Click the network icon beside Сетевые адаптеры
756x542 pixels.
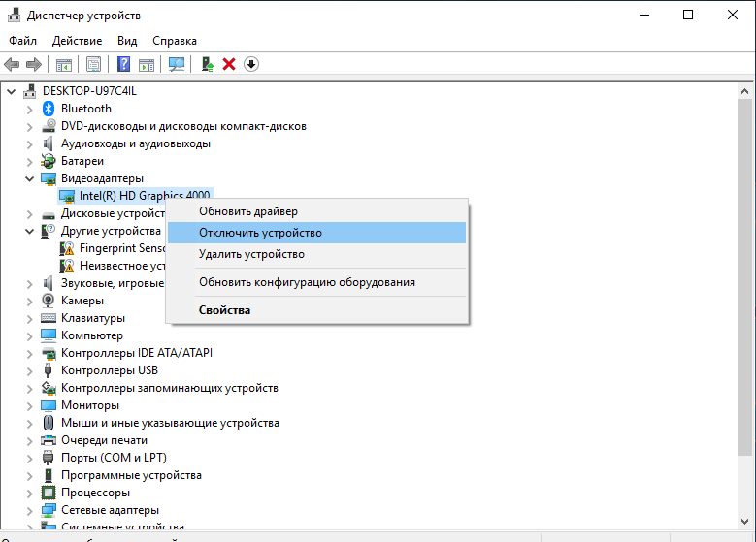[49, 510]
